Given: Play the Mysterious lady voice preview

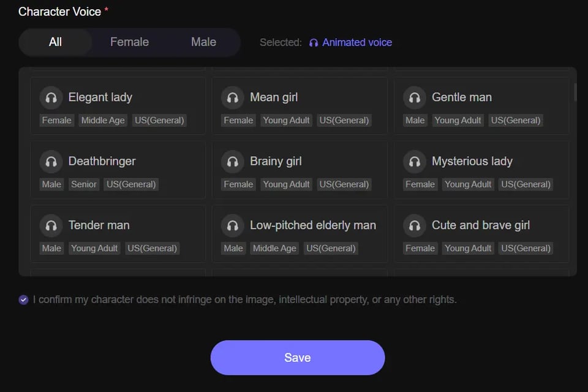Looking at the screenshot, I should 415,161.
